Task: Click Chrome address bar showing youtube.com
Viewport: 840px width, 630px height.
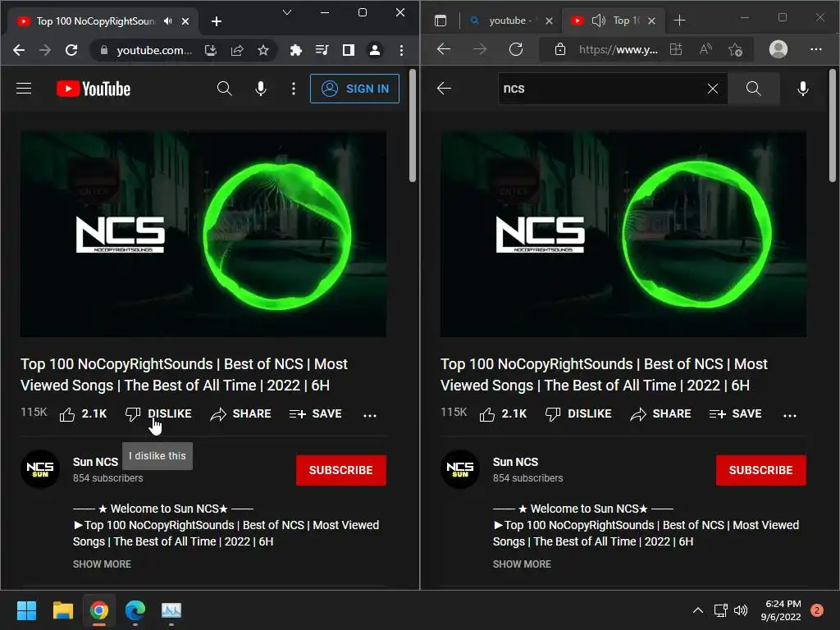Action: click(x=154, y=50)
